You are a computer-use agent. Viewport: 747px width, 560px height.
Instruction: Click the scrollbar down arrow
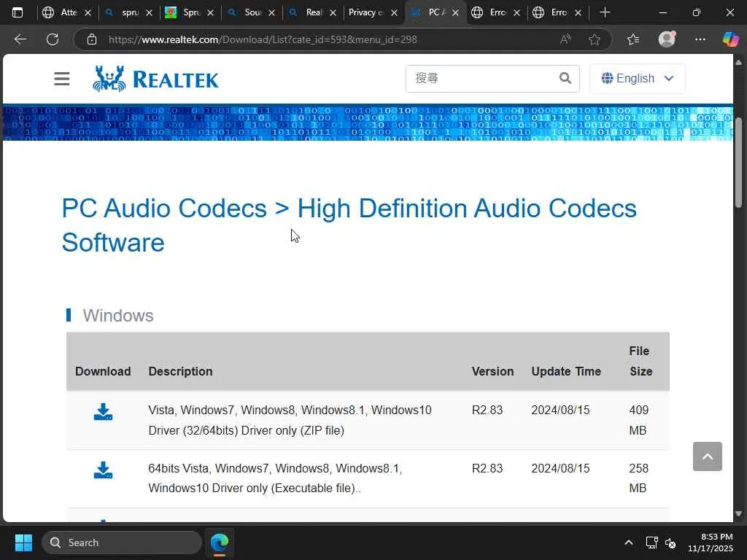coord(738,514)
